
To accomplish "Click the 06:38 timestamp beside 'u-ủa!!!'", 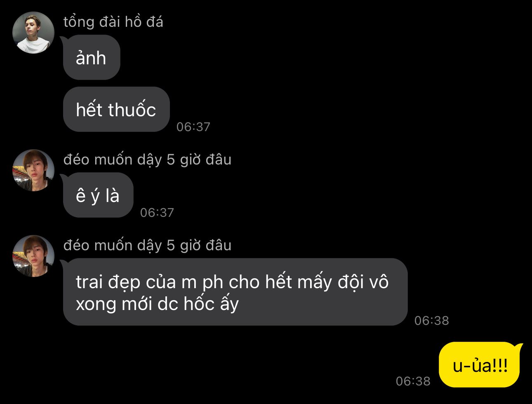I will click(x=413, y=381).
